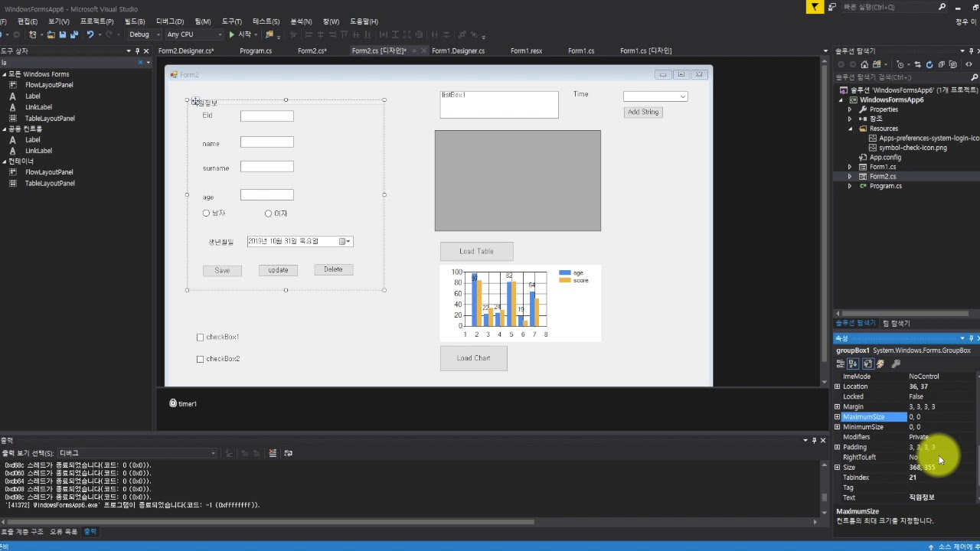Start debugging with the green play button
Screen dimensions: 980x551
232,34
